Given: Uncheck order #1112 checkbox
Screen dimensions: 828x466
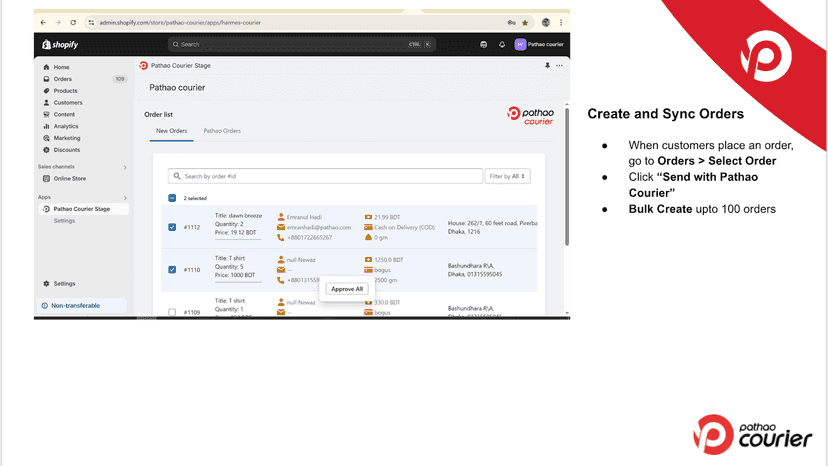Looking at the screenshot, I should click(x=172, y=227).
